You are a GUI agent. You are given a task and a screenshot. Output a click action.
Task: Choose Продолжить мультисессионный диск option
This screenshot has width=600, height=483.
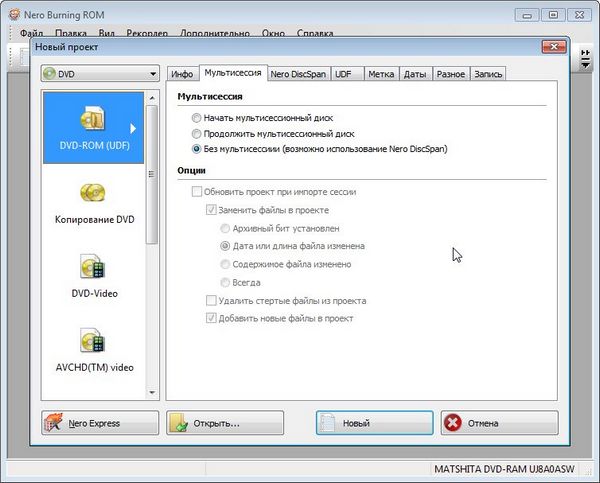pyautogui.click(x=196, y=133)
